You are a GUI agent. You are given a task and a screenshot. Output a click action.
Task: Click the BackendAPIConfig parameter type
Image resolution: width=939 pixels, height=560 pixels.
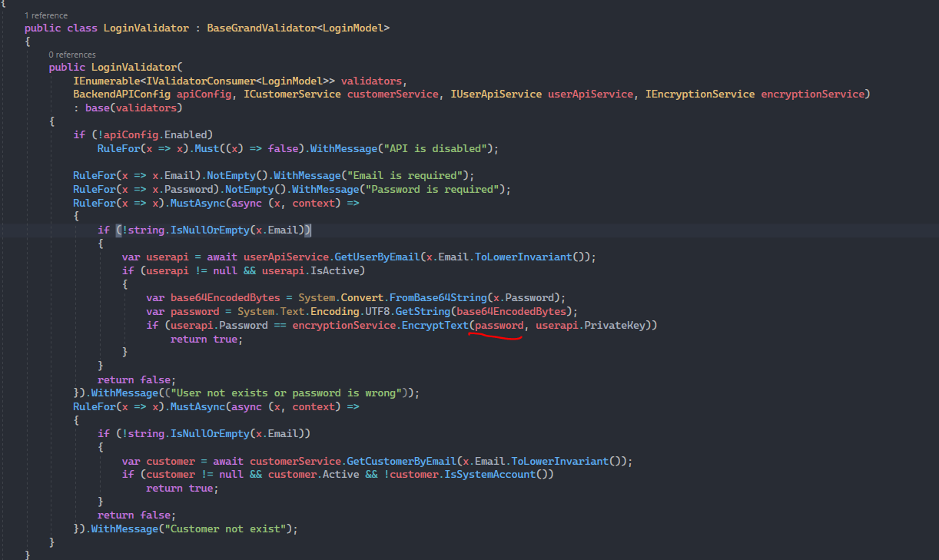[x=122, y=94]
